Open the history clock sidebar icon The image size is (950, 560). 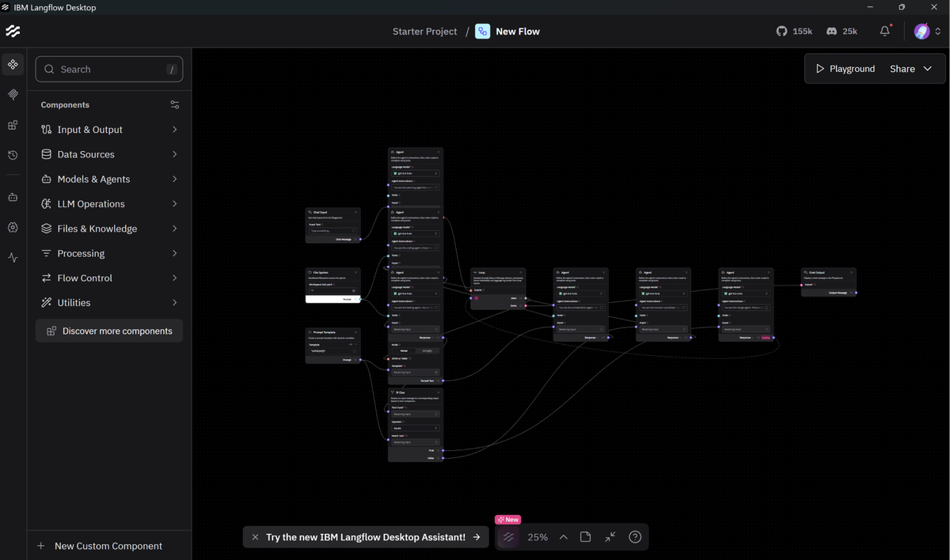pos(13,156)
